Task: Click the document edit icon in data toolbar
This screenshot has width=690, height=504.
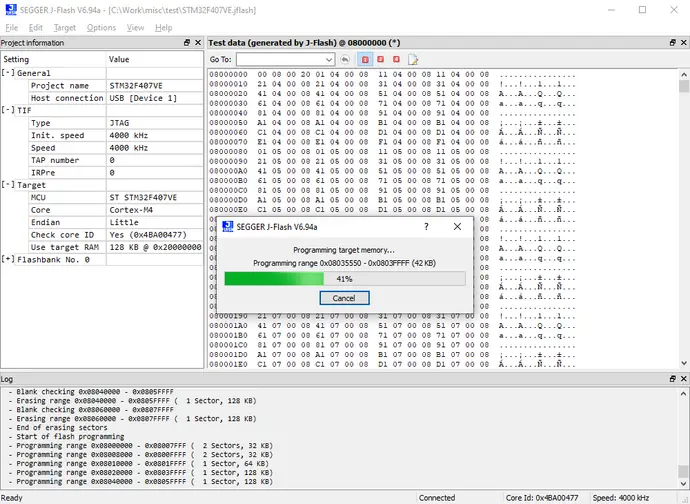Action: pyautogui.click(x=412, y=60)
